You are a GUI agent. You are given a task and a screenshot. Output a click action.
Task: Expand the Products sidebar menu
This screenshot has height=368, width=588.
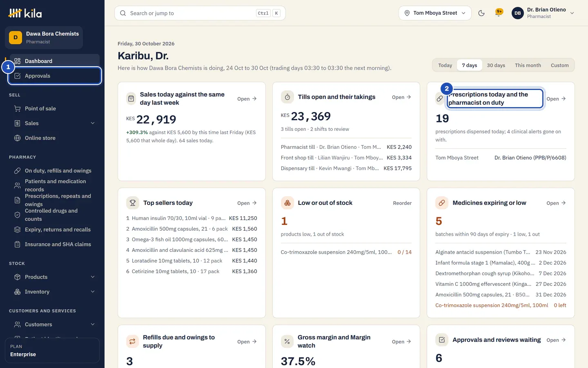coord(55,277)
